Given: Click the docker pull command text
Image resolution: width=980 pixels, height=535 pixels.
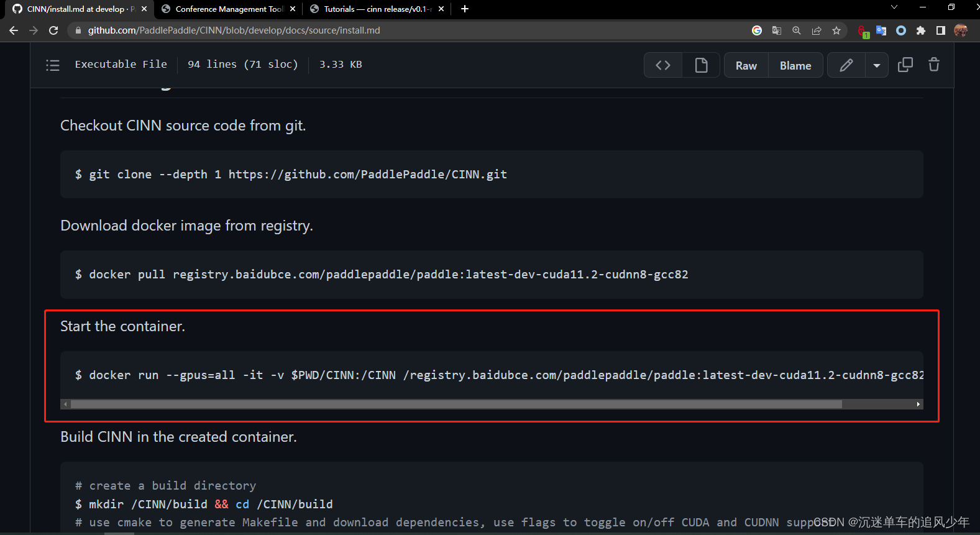Looking at the screenshot, I should (382, 275).
